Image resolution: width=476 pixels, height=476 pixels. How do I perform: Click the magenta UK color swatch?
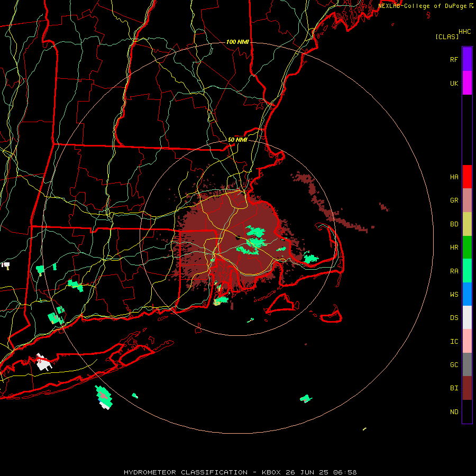click(467, 83)
